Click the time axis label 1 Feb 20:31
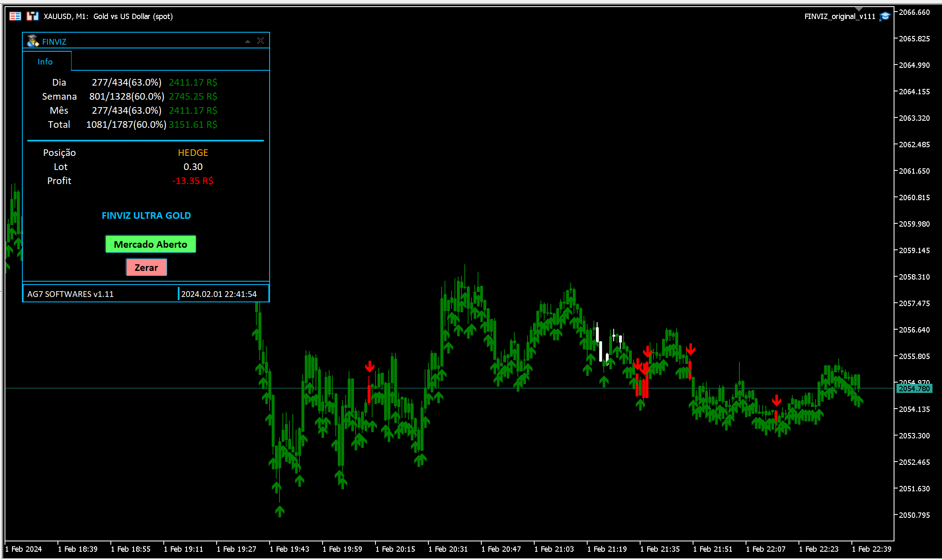 coord(448,549)
